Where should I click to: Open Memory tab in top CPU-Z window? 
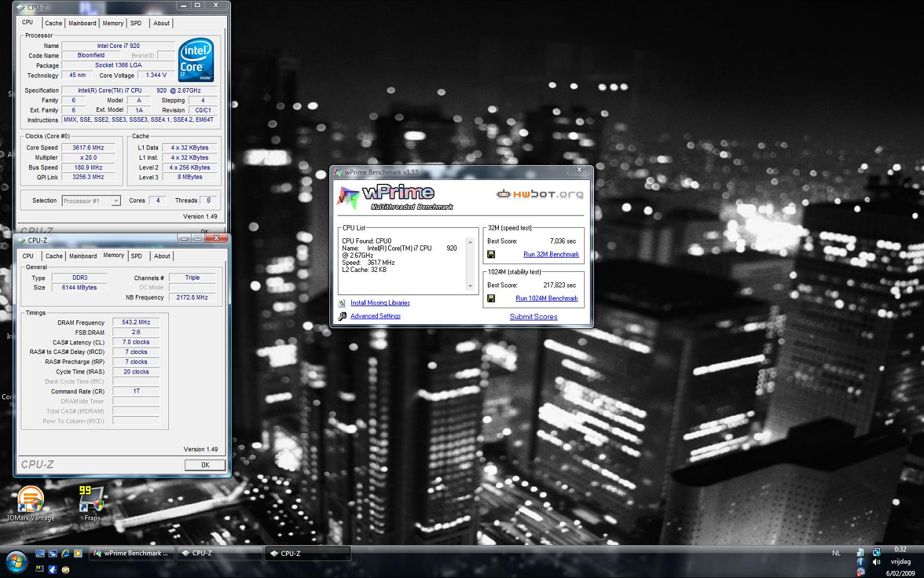113,23
